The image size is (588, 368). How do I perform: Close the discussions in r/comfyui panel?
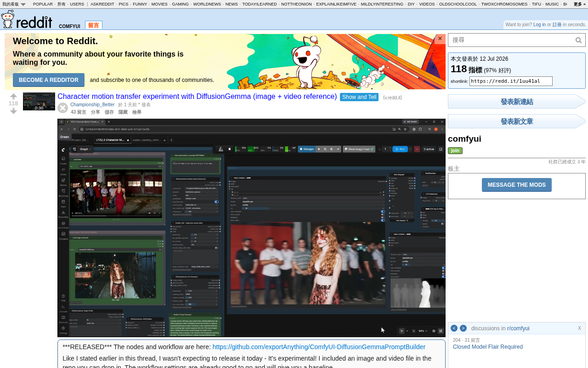point(579,328)
